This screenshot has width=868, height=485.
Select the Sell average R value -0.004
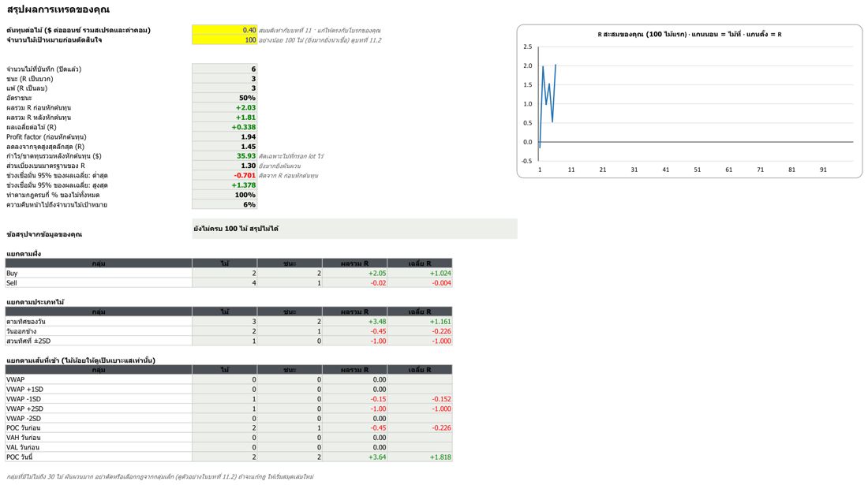[x=420, y=282]
